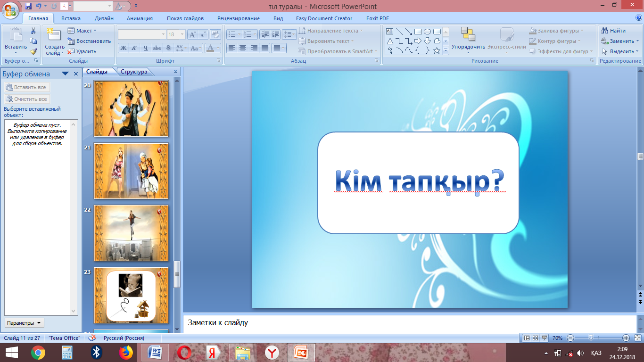Screen dimensions: 644x362
Task: Select the five-point star shape
Action: (437, 50)
